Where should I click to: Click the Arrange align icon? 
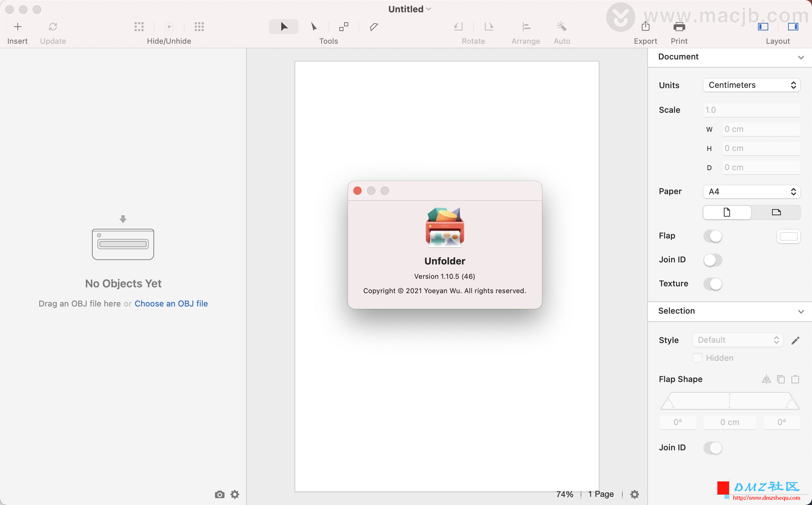(x=526, y=27)
